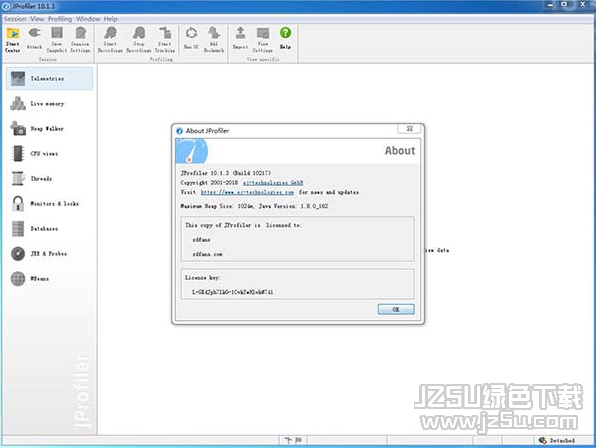The image size is (596, 448).
Task: Click the Stop Recordings icon
Action: click(x=139, y=40)
